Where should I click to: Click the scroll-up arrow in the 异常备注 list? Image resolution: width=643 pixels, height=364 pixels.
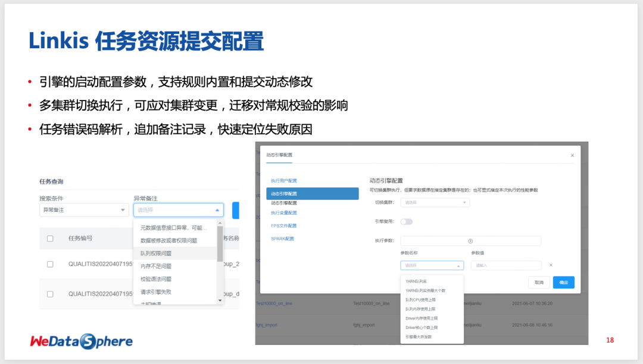tap(220, 223)
